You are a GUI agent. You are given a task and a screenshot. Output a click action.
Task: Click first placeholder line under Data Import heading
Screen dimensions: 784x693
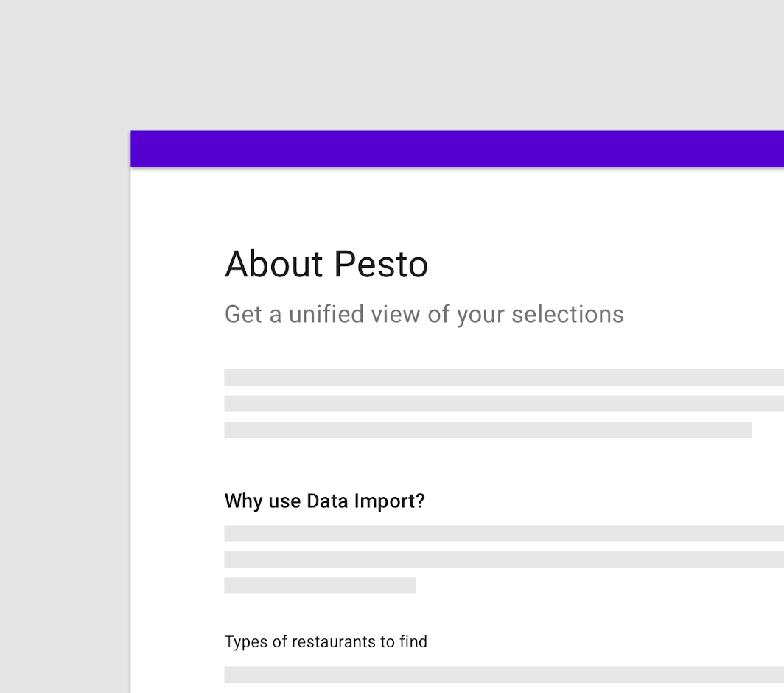(x=504, y=533)
